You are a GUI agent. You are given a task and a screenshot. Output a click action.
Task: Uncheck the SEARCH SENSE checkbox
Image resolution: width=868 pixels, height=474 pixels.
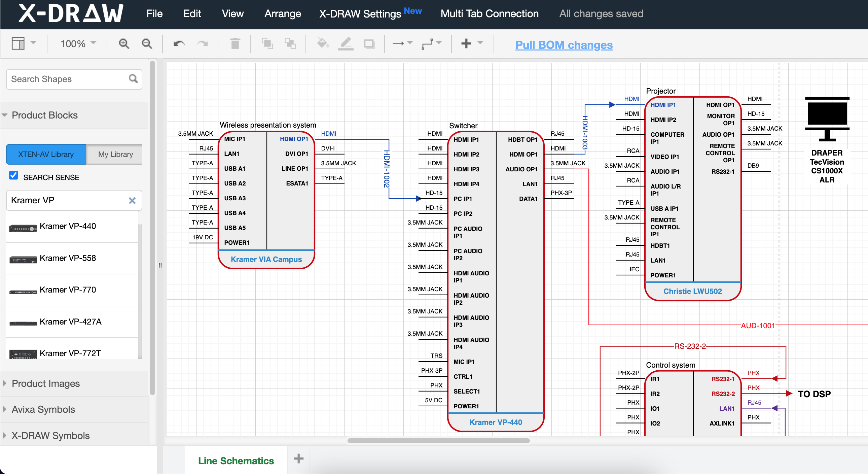tap(14, 175)
